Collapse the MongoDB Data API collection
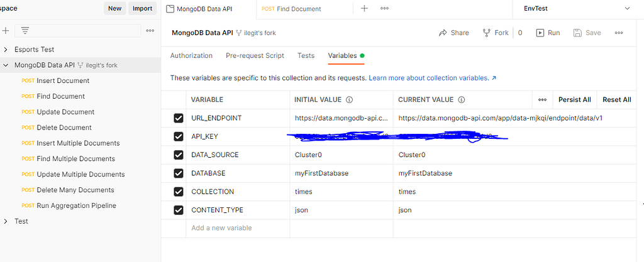The height and width of the screenshot is (262, 644). tap(6, 65)
